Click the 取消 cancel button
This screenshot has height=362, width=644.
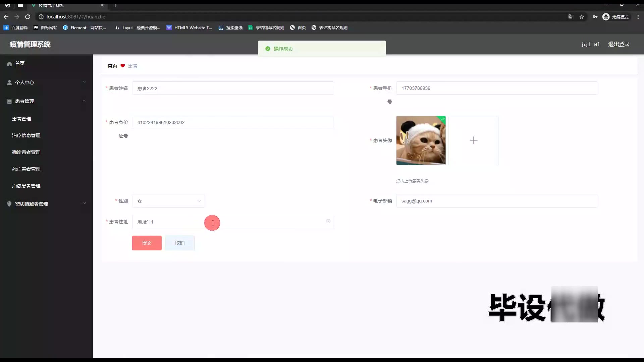tap(179, 243)
